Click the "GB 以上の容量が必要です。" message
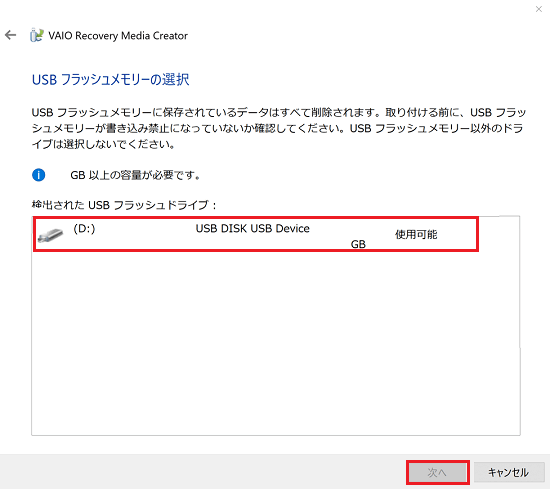Screen dimensions: 550x489 pos(135,175)
